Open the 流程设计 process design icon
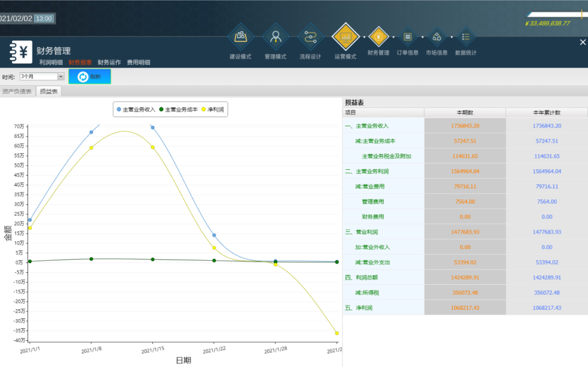 tap(310, 36)
